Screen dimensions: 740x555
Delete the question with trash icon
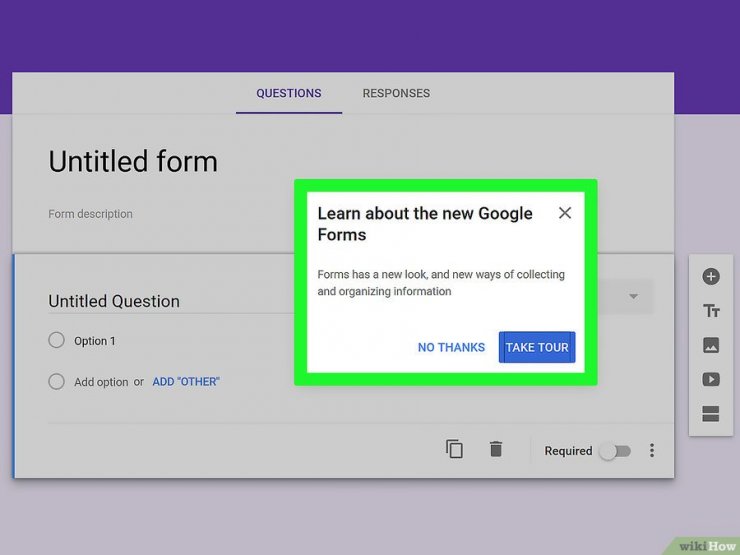coord(496,449)
